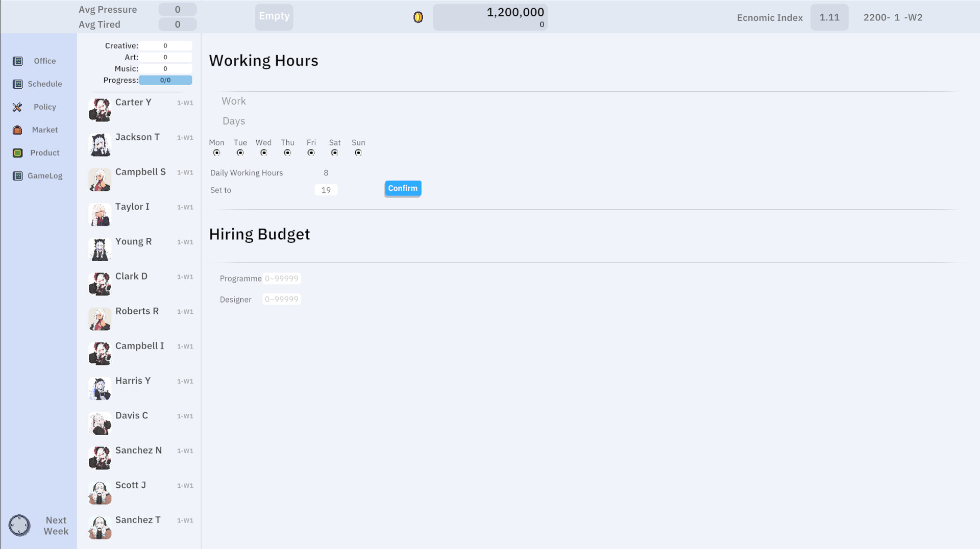Click the Programme budget input field

point(282,279)
